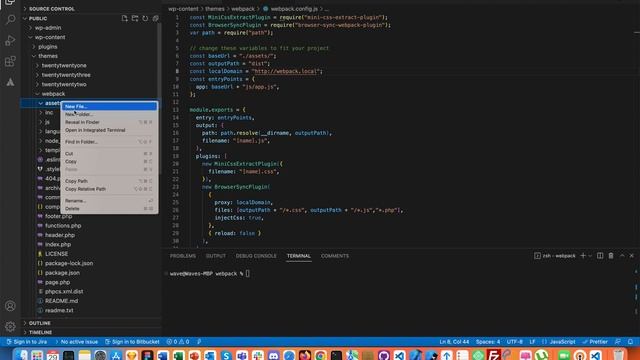
Task: Click No active issue status item
Action: click(x=76, y=342)
